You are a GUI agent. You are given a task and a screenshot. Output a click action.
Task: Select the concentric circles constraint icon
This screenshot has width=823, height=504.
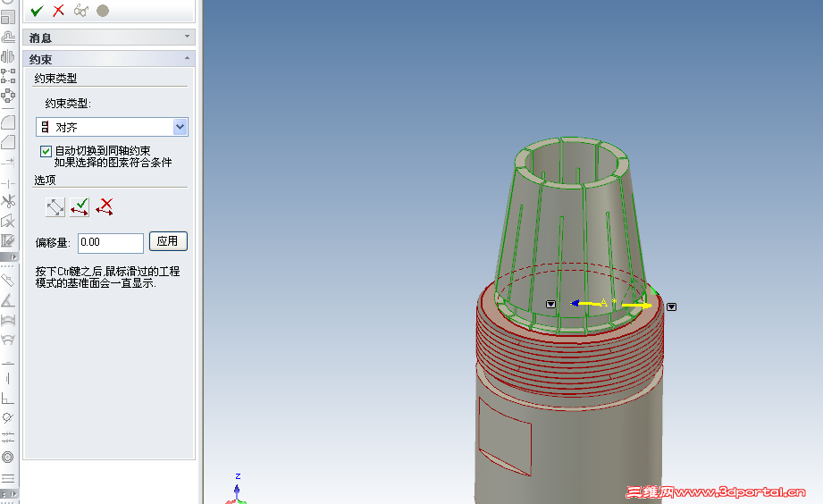[x=8, y=458]
